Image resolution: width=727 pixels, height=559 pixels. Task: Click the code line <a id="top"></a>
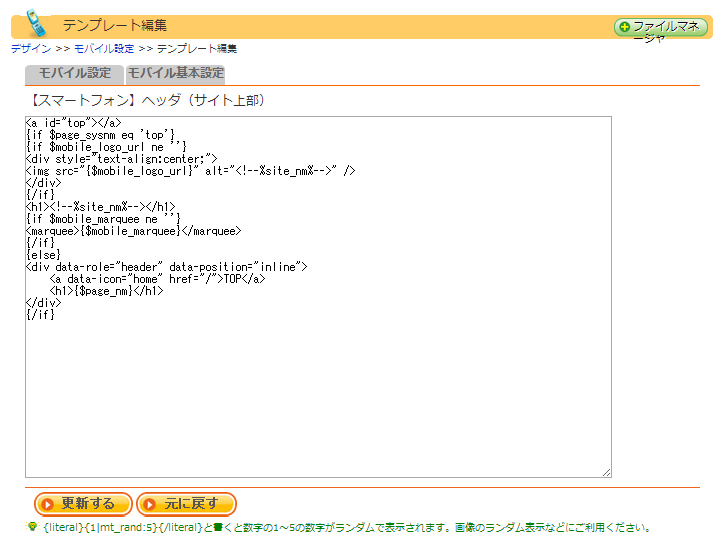[74, 123]
